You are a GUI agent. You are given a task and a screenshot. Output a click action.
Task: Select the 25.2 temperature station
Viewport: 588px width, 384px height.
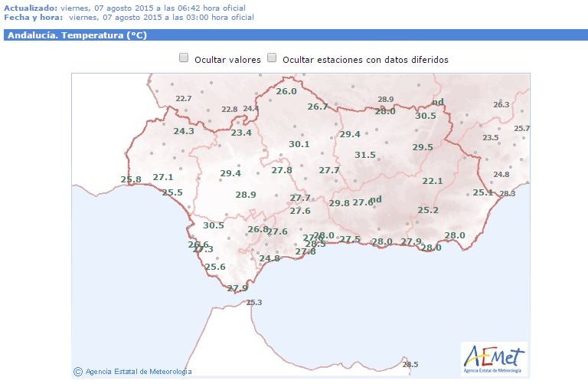[427, 210]
